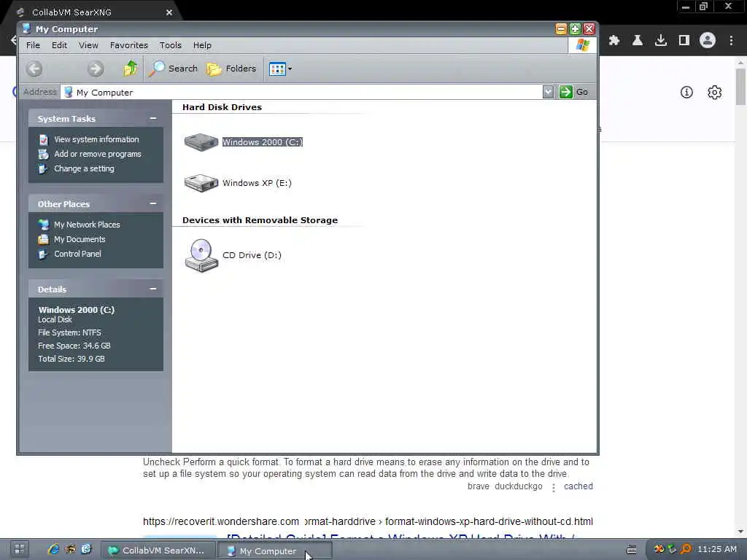Open the browser three-dot menu
The height and width of the screenshot is (560, 747).
point(731,41)
